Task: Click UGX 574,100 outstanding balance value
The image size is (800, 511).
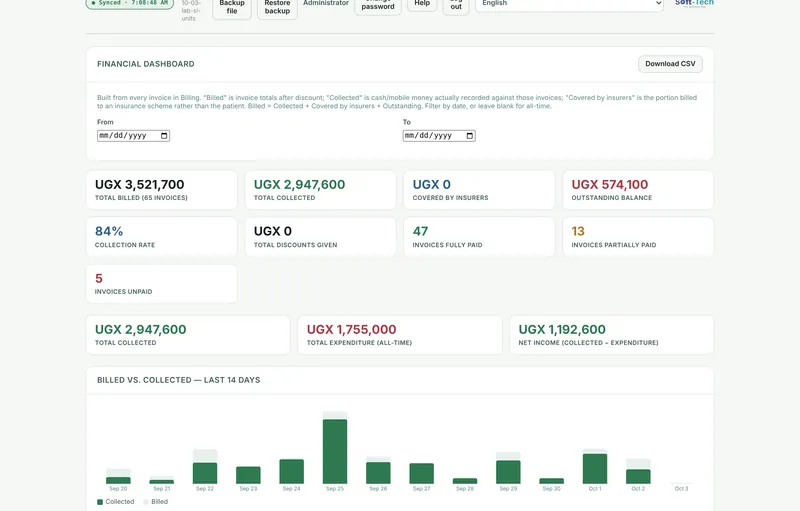Action: 609,185
